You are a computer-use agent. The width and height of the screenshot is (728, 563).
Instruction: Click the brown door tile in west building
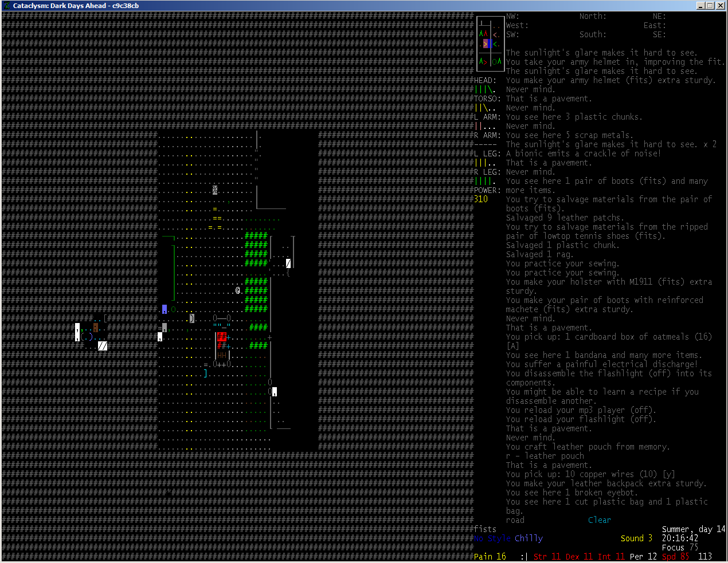96,328
